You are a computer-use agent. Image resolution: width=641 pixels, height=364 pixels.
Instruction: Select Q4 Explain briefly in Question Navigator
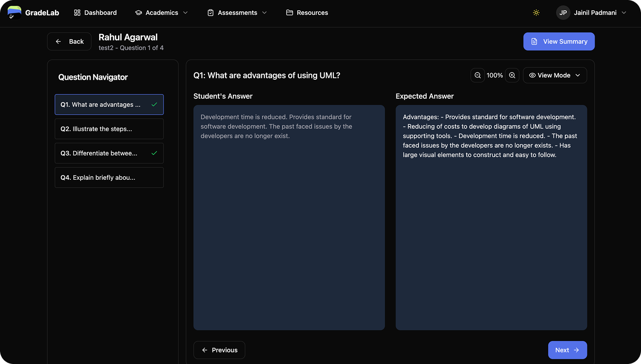(109, 177)
